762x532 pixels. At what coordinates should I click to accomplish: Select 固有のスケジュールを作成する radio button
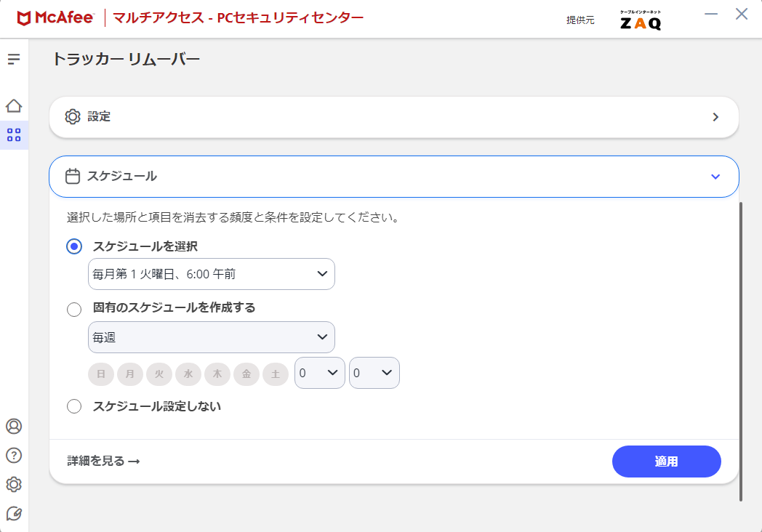pyautogui.click(x=74, y=310)
